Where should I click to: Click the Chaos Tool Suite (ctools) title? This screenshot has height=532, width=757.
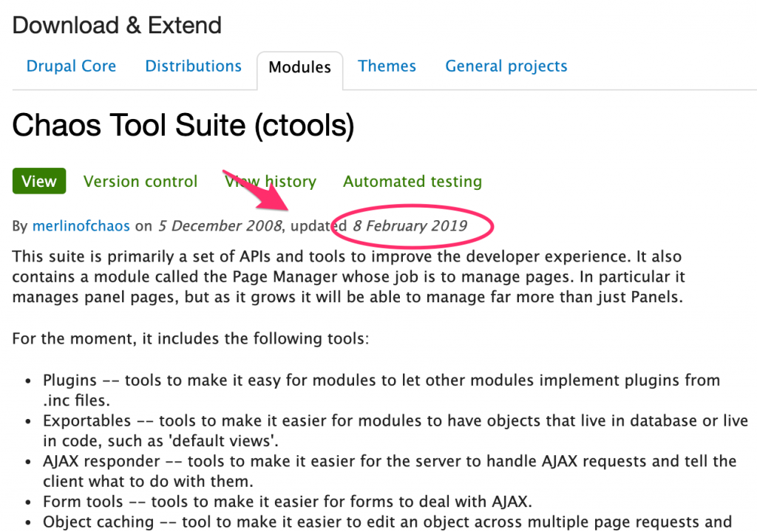pos(183,126)
